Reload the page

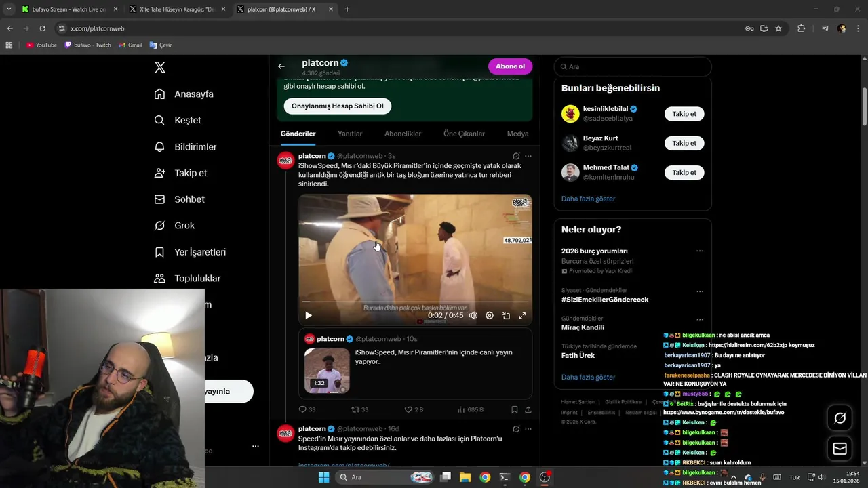click(42, 28)
